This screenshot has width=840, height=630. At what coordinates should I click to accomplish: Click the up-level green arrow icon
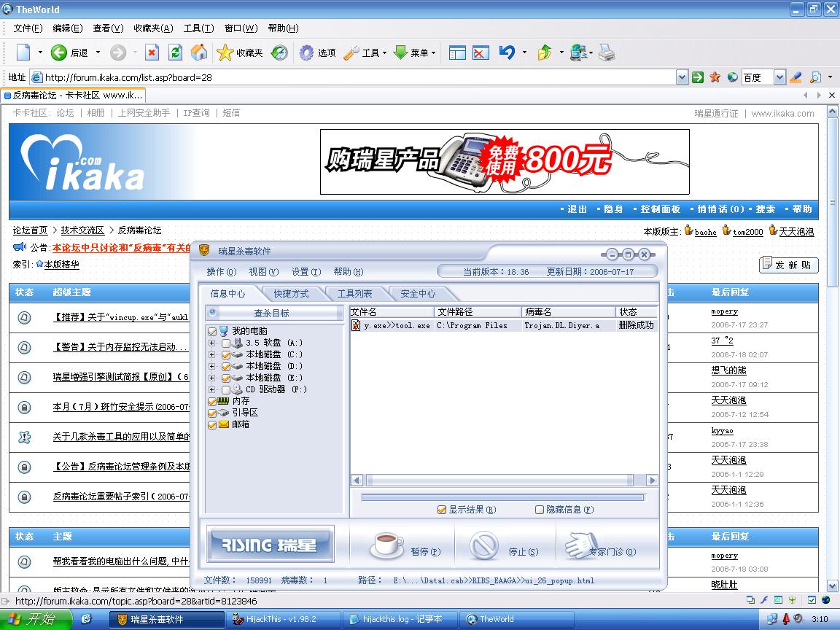(544, 52)
